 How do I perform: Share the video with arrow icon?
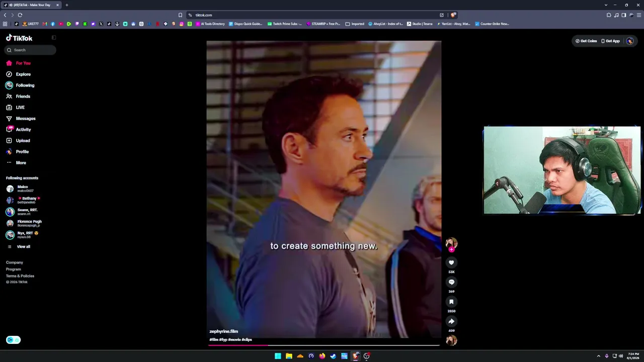451,321
